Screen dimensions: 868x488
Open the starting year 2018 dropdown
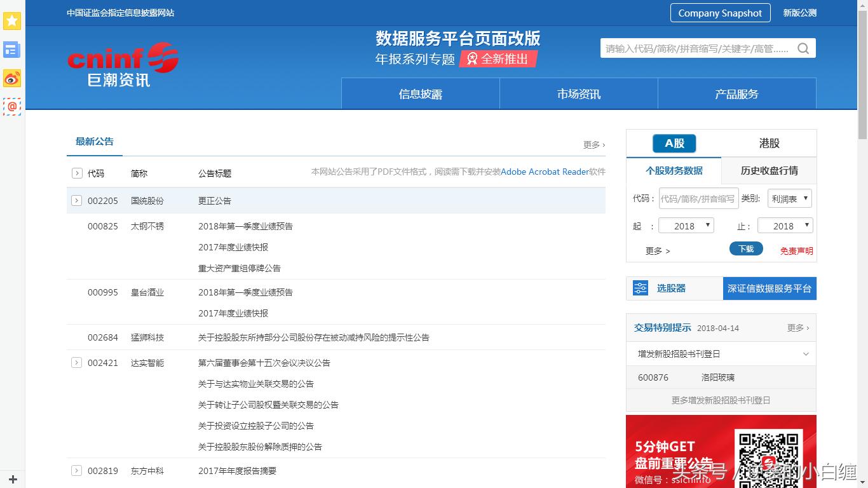tap(686, 225)
